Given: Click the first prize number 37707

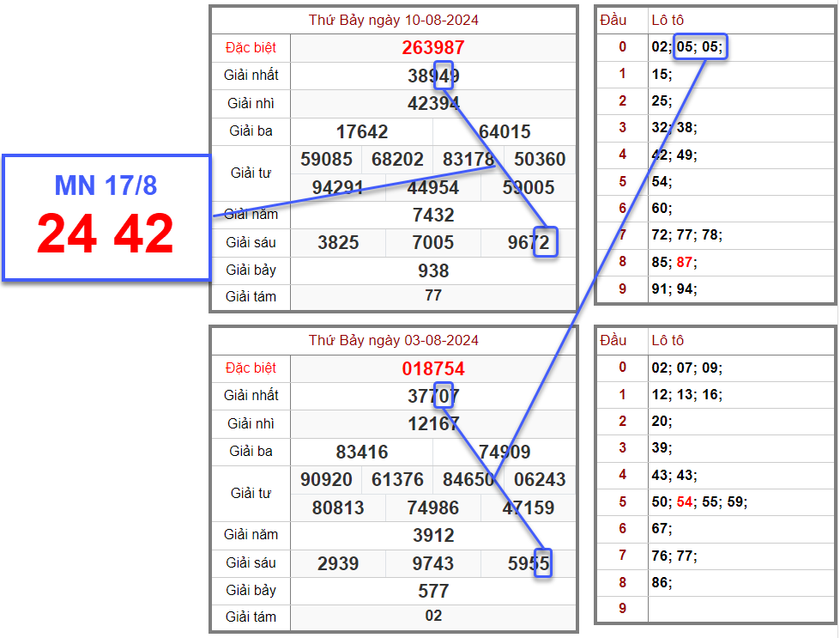Looking at the screenshot, I should pos(433,396).
